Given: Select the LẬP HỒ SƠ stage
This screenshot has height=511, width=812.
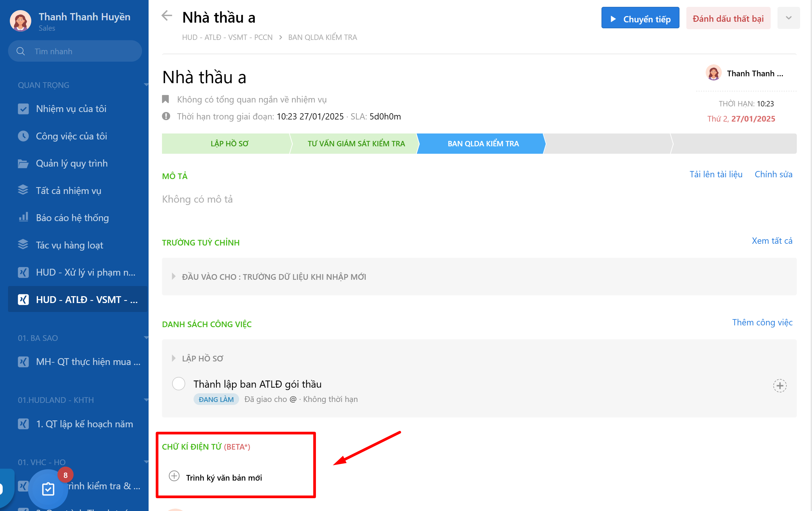Looking at the screenshot, I should 229,143.
